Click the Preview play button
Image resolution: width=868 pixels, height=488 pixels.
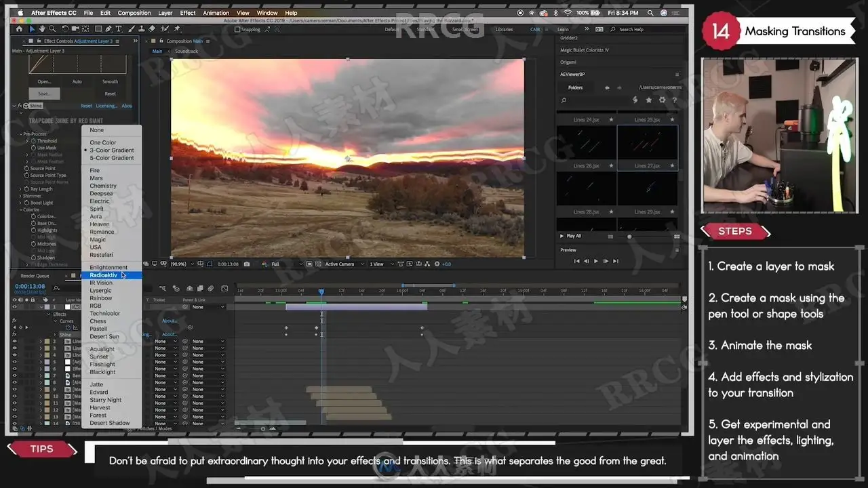(596, 261)
